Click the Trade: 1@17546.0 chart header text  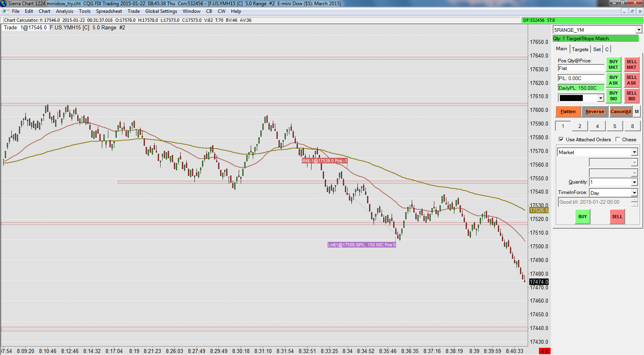click(25, 28)
